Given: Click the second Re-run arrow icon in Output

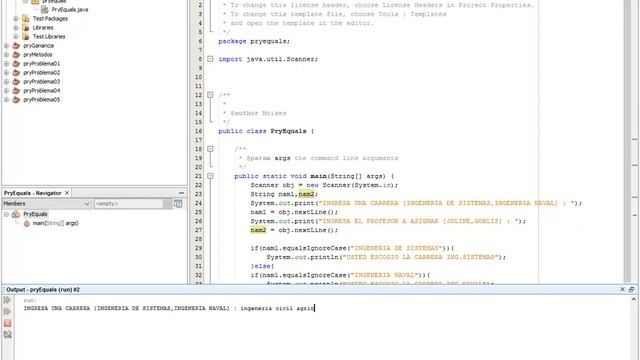Looking at the screenshot, I should pyautogui.click(x=7, y=311).
